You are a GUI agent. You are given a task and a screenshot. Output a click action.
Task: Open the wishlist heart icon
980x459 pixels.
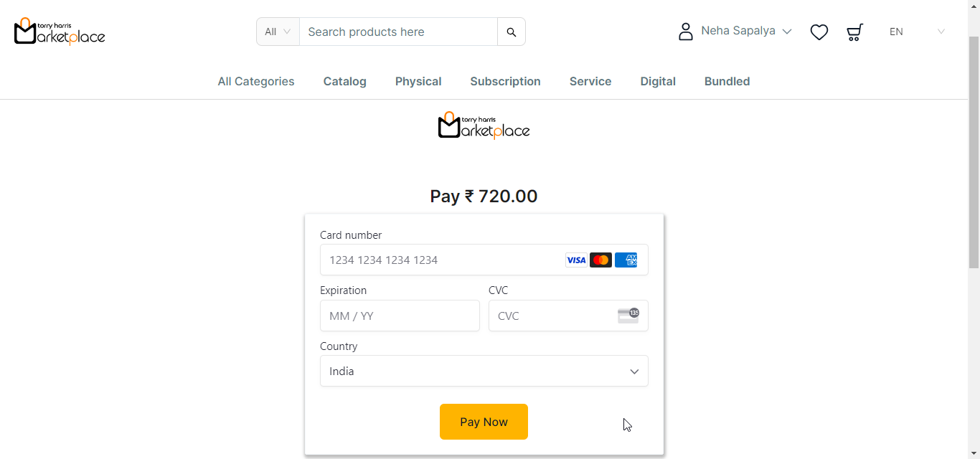pyautogui.click(x=819, y=32)
